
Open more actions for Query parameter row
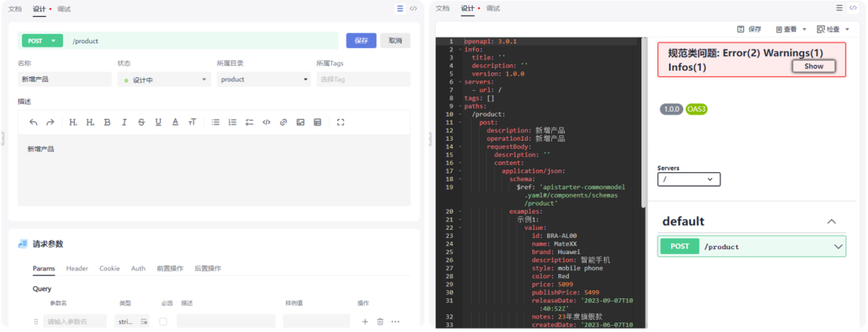395,322
